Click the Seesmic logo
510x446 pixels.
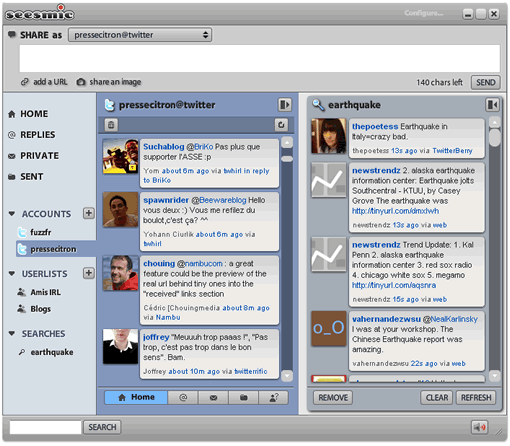(x=39, y=13)
